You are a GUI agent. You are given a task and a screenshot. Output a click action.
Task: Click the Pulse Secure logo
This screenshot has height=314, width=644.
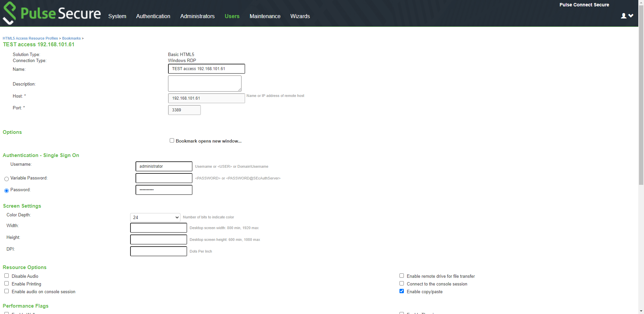52,13
